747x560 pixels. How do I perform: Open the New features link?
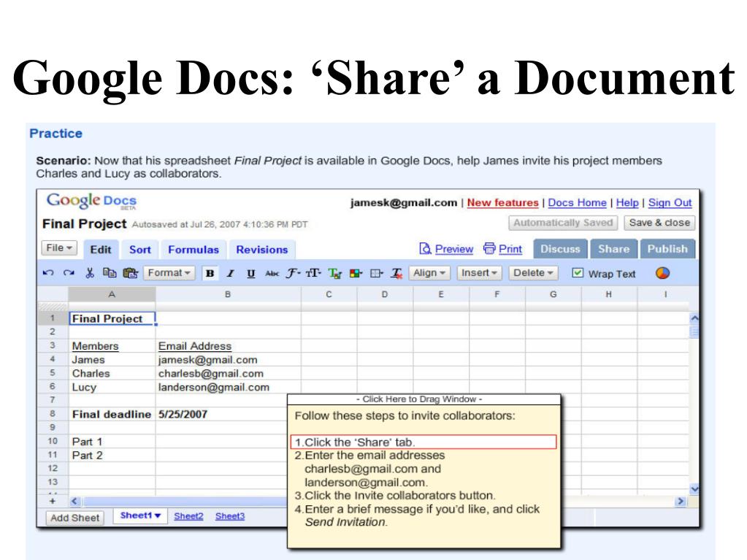tap(502, 203)
